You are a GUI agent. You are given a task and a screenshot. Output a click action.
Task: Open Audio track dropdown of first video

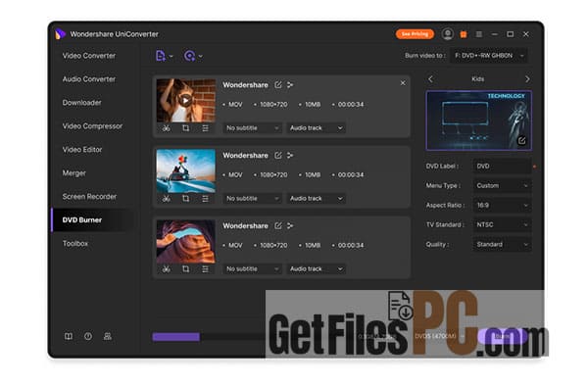(317, 128)
